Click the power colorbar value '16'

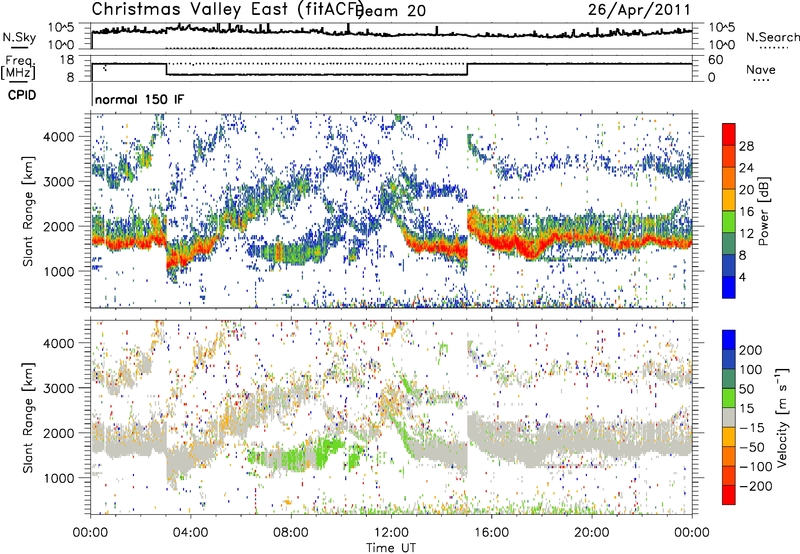coord(746,212)
